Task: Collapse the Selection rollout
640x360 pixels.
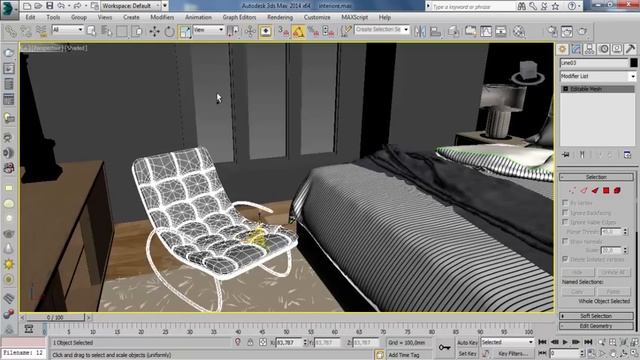Action: point(596,177)
